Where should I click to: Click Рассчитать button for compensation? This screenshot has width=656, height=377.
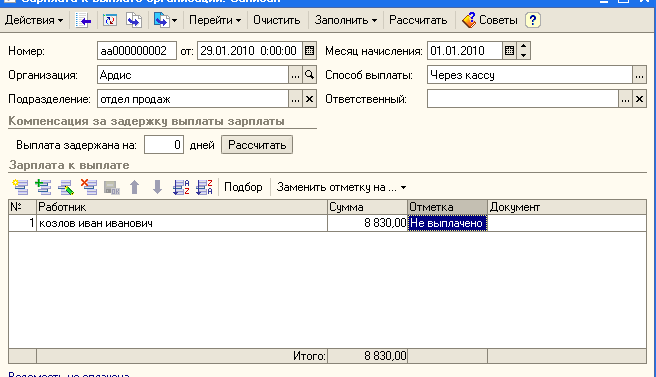coord(257,145)
